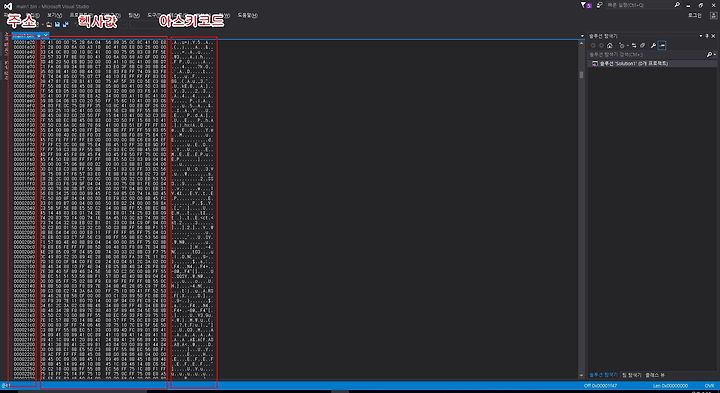
Task: Toggle Show All Files icon
Action: click(642, 45)
